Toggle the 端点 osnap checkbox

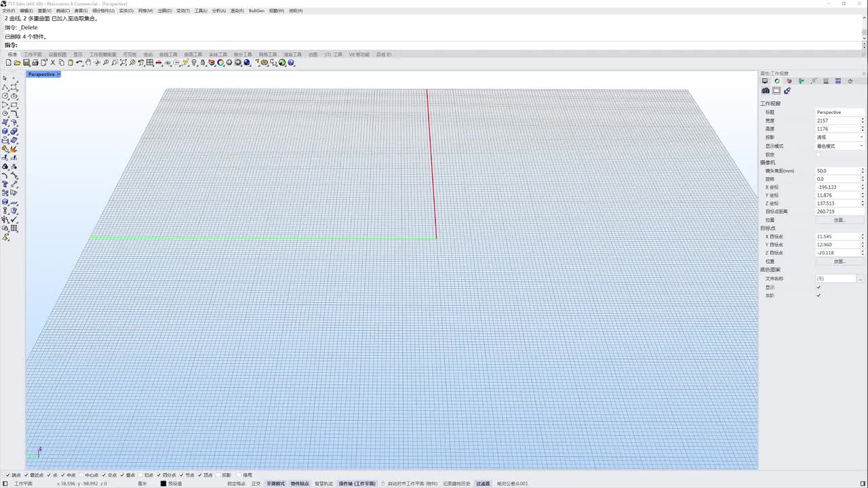click(7, 475)
